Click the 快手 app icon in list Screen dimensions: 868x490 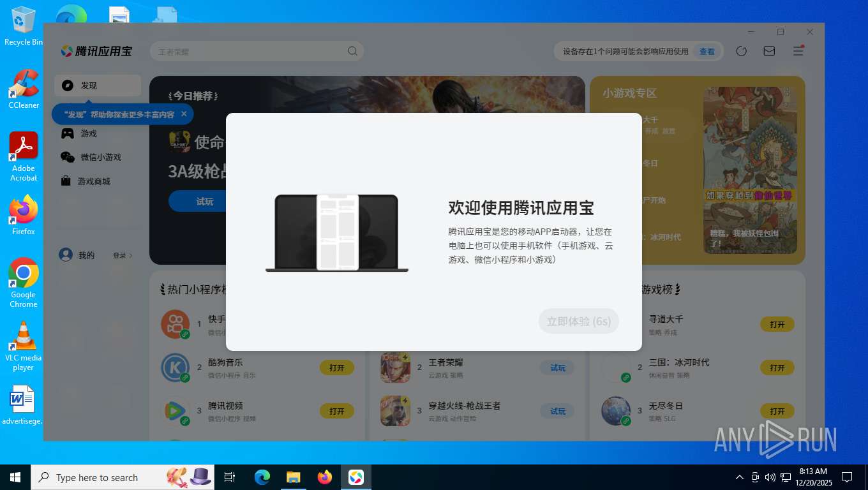[x=175, y=324]
